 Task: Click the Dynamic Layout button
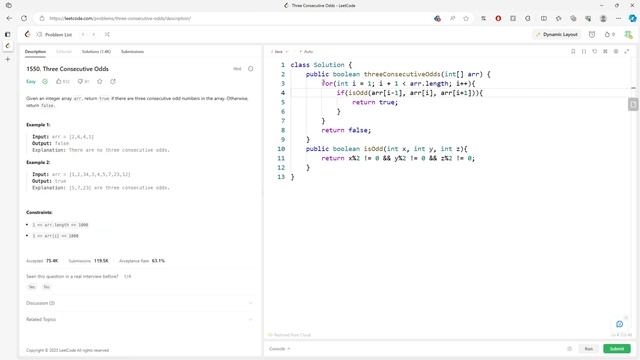pyautogui.click(x=557, y=35)
